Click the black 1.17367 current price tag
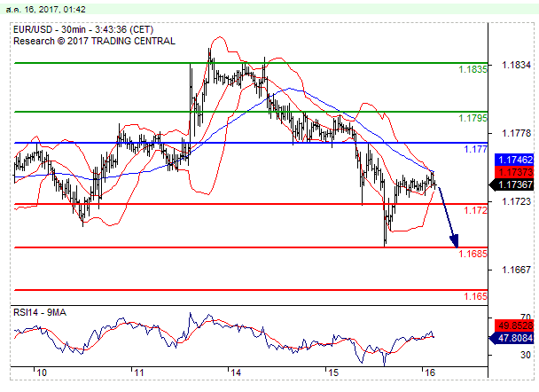 pos(512,184)
